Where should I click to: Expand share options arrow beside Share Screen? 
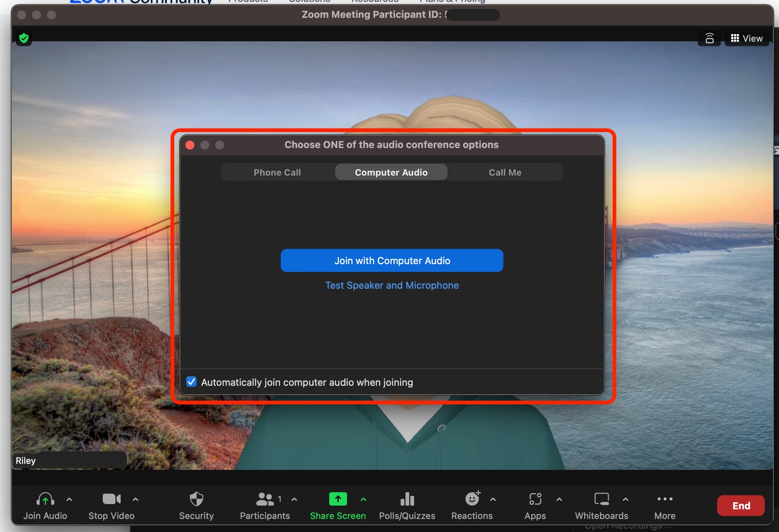(363, 500)
